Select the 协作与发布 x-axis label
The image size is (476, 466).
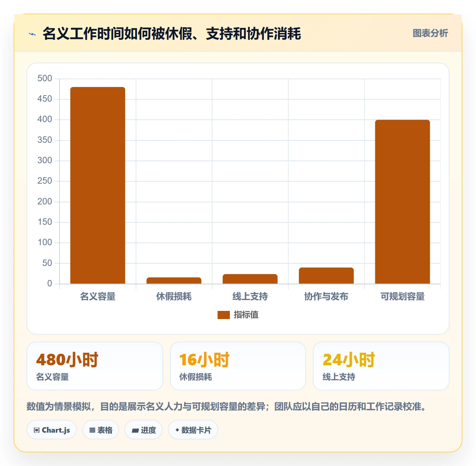click(x=326, y=297)
